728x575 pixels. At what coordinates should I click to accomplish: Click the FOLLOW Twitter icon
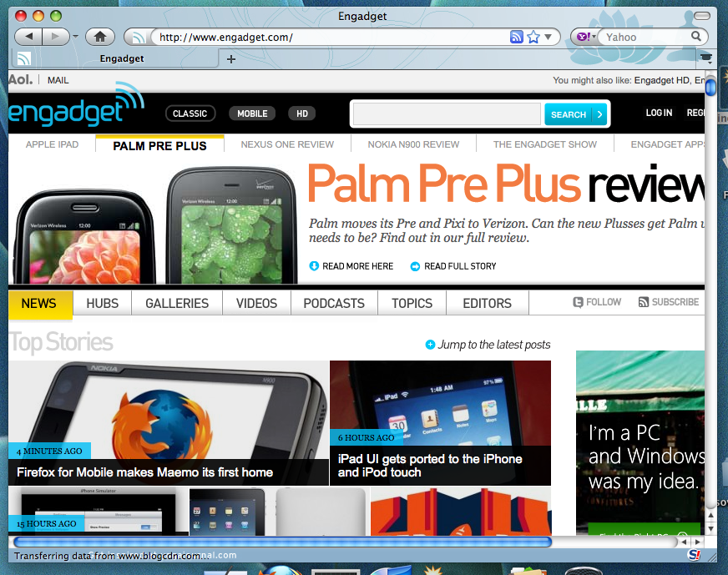point(578,302)
